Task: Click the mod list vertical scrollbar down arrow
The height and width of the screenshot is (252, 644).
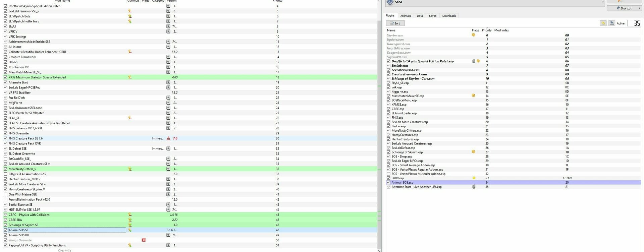Action: click(379, 250)
